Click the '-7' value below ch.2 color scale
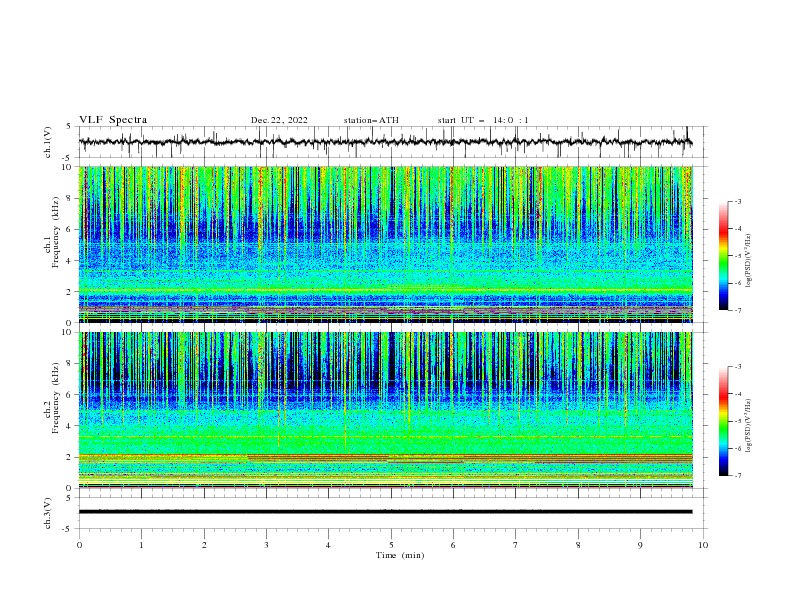Image resolution: width=792 pixels, height=612 pixels. pyautogui.click(x=737, y=475)
